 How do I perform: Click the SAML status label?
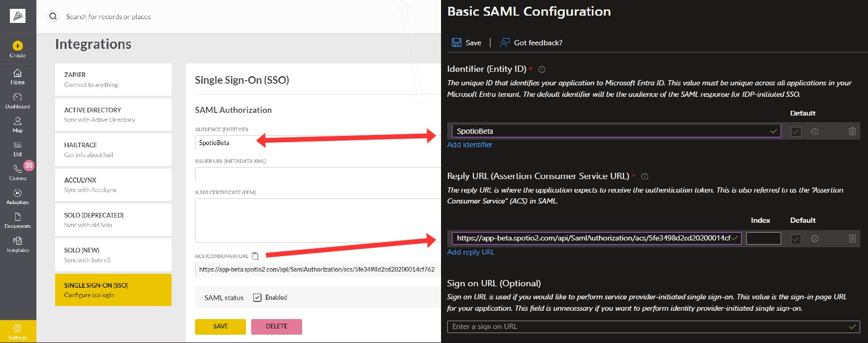[x=224, y=298]
